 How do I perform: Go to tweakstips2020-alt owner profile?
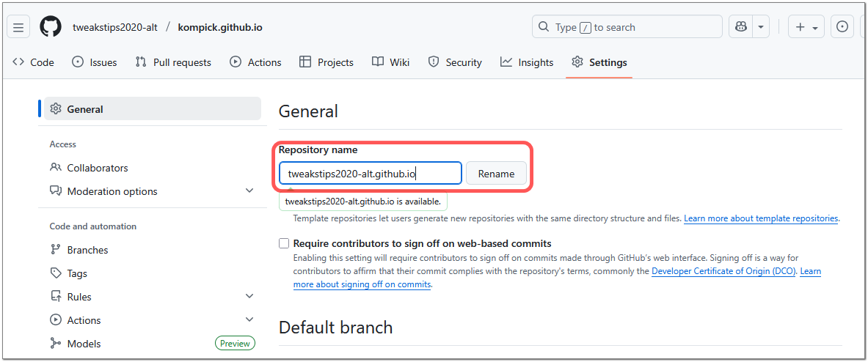pos(114,27)
